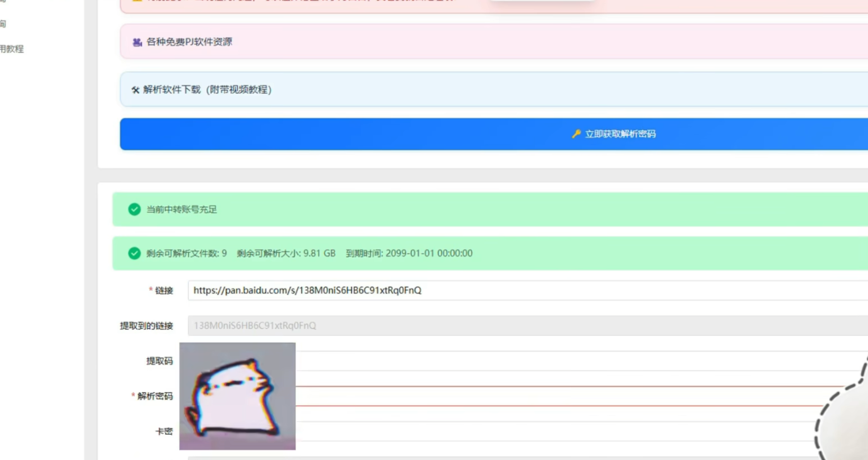
Task: Click the 提取码 input field
Action: click(506, 361)
